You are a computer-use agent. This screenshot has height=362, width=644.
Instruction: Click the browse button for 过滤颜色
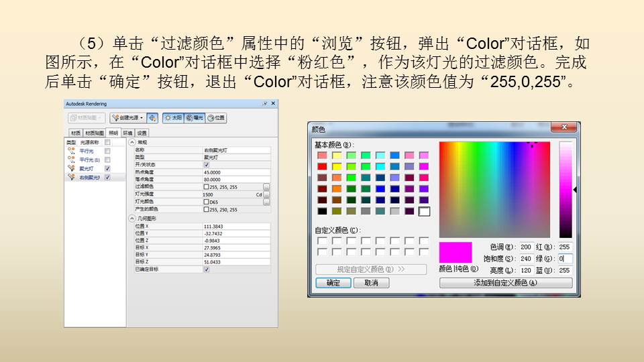pyautogui.click(x=266, y=187)
